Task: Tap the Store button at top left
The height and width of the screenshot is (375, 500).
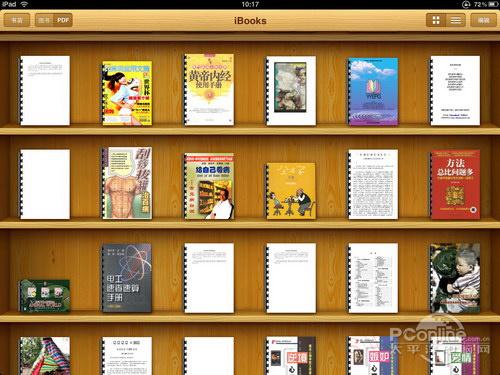Action: click(x=17, y=20)
